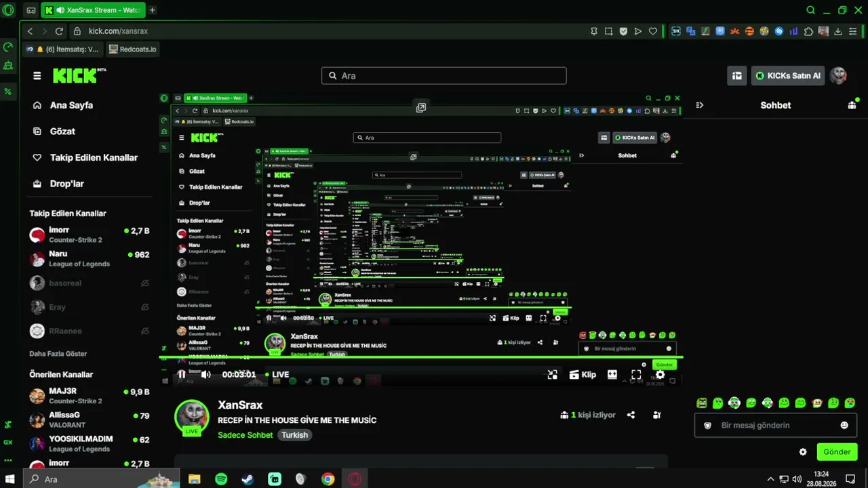Open the İtemsatış bookmark
The height and width of the screenshot is (488, 868).
pos(63,49)
